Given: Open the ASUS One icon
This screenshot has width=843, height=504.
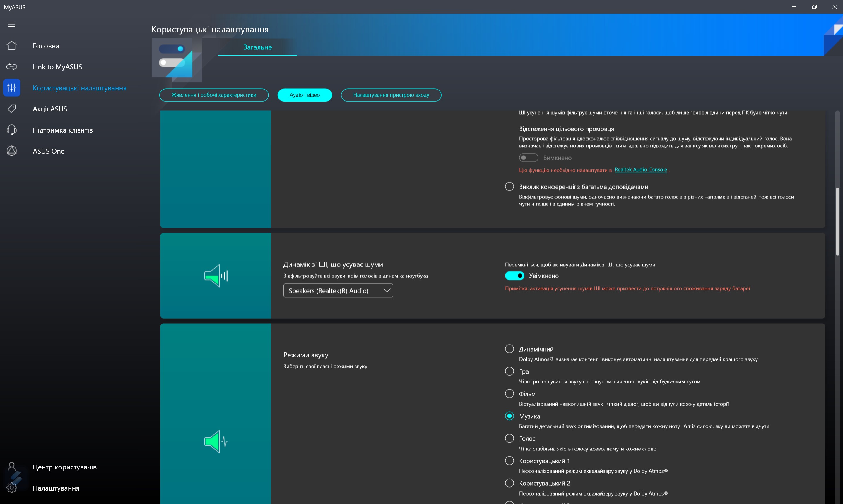Looking at the screenshot, I should (11, 151).
